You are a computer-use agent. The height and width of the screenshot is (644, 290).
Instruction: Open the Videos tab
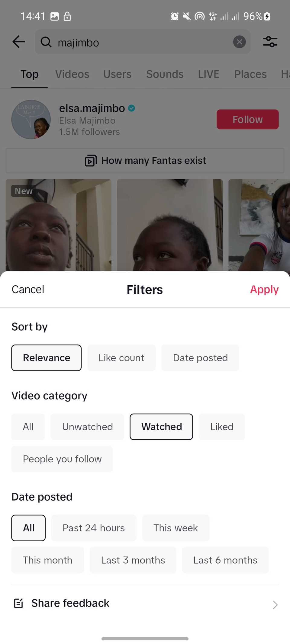pos(72,74)
